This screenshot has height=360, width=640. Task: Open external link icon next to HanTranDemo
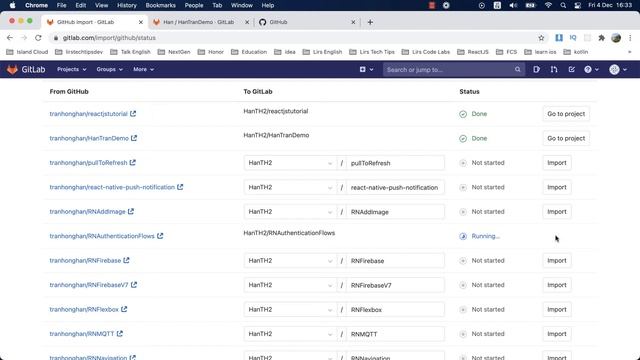coord(134,138)
